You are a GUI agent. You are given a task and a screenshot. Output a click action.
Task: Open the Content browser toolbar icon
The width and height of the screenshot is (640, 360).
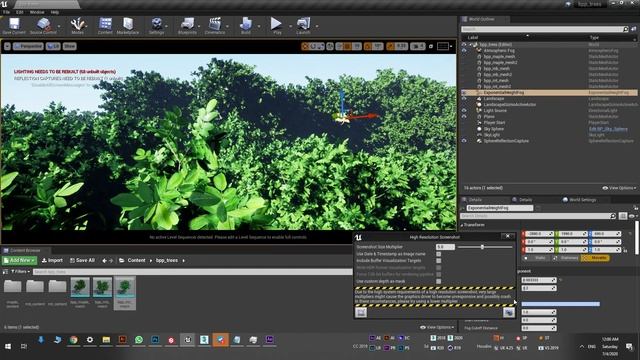(105, 26)
